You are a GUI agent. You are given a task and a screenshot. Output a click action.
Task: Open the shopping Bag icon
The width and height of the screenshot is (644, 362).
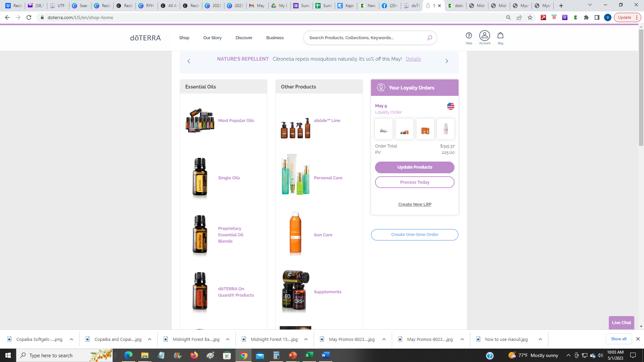(x=500, y=36)
